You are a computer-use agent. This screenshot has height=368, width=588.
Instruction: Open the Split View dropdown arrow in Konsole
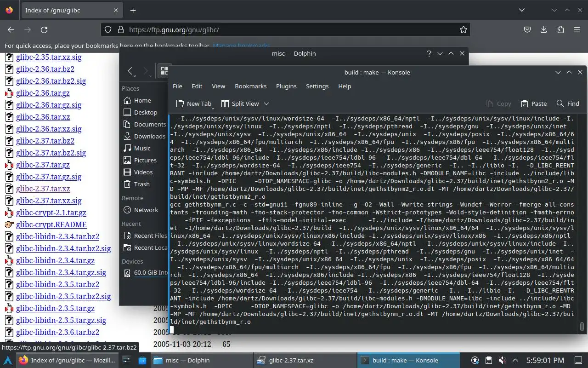click(x=266, y=103)
